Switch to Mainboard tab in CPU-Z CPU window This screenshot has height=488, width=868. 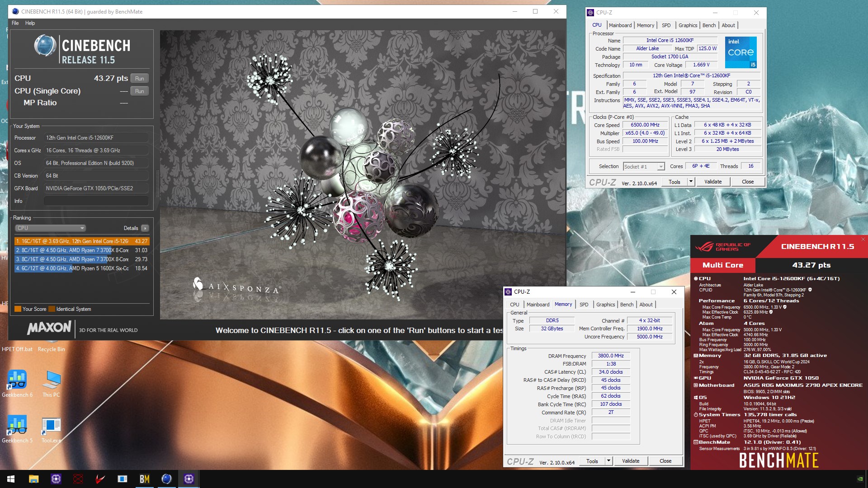pyautogui.click(x=620, y=25)
